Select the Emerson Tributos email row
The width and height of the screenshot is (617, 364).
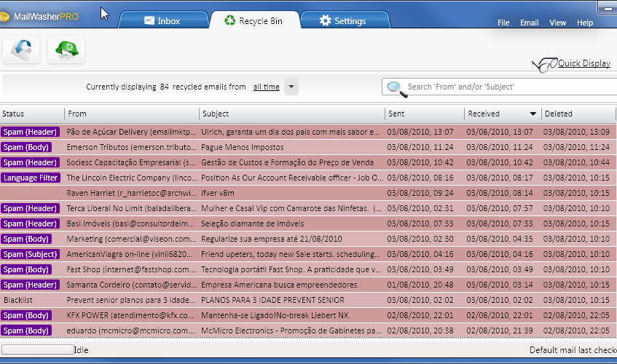pos(307,147)
